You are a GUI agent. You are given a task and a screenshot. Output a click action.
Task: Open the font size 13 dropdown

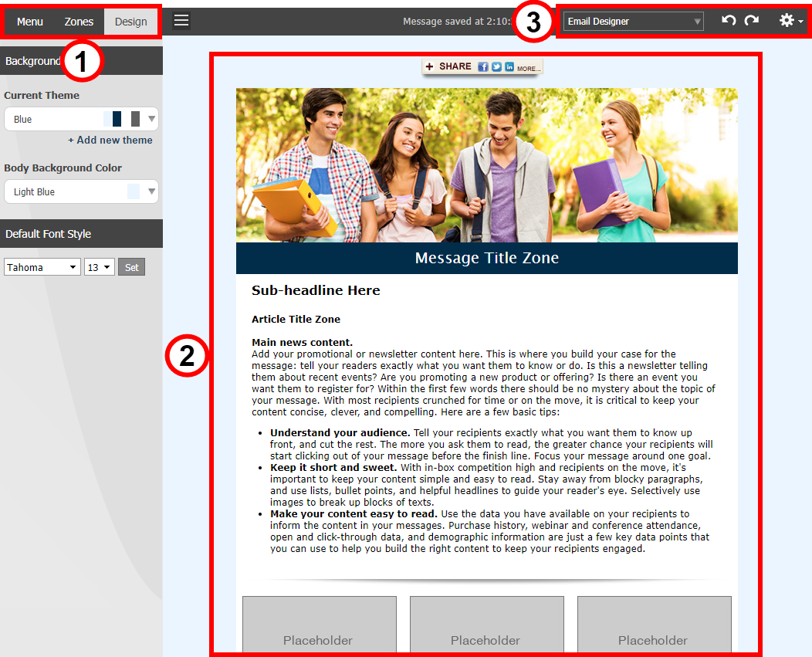(100, 267)
